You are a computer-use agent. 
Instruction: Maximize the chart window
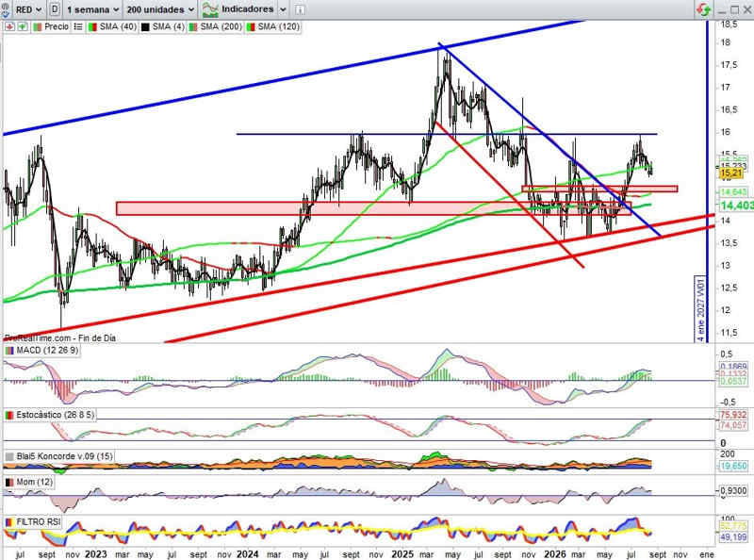734,9
